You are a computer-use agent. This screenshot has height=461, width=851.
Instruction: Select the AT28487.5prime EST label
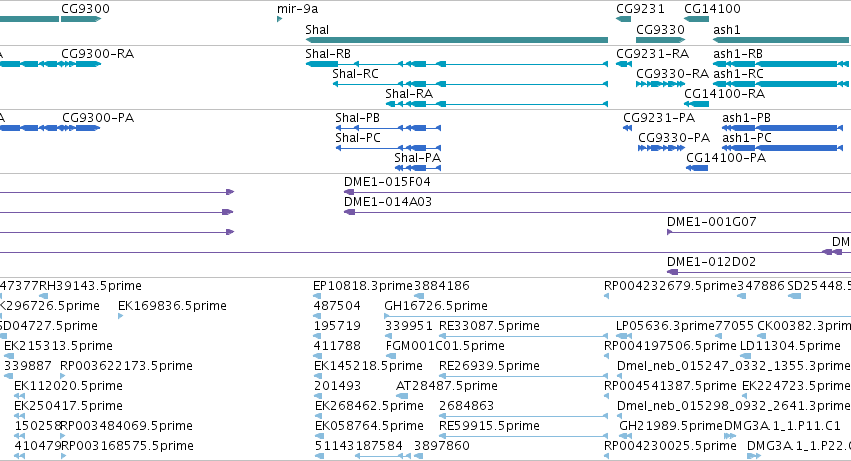click(447, 386)
